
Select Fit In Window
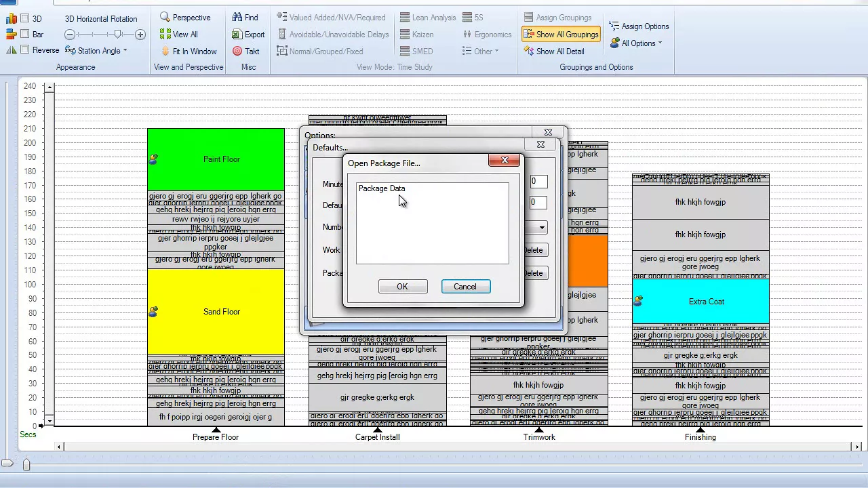click(x=189, y=52)
